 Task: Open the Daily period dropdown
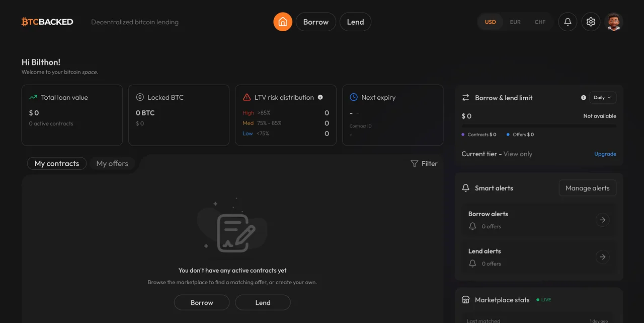click(602, 98)
